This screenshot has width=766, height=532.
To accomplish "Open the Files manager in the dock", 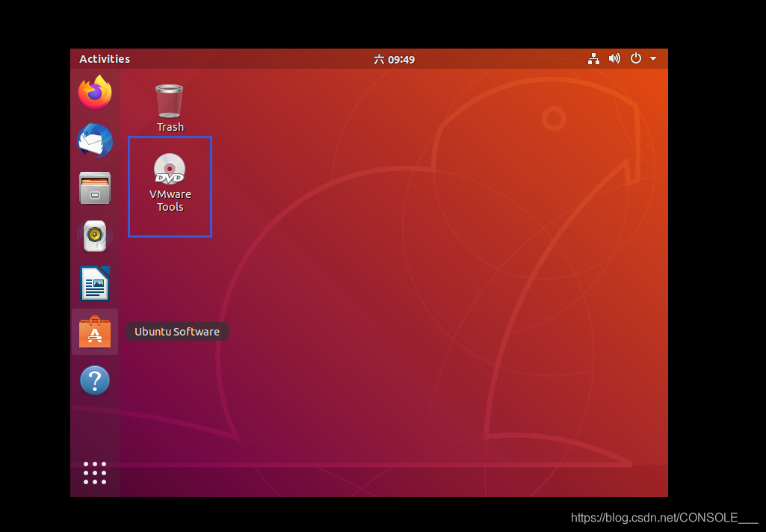I will click(95, 188).
